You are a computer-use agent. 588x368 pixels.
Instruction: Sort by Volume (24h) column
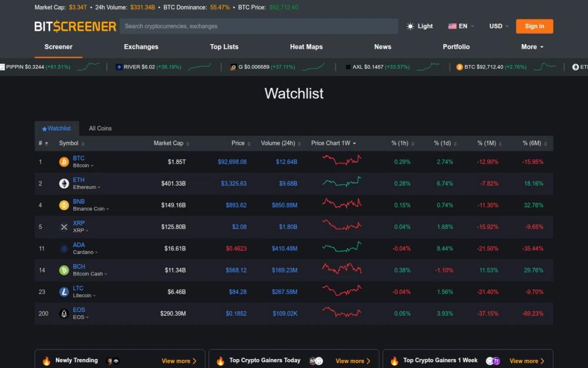click(x=281, y=144)
